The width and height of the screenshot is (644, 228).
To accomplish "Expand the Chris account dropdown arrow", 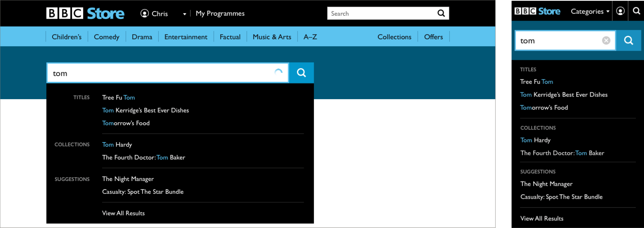I will click(184, 14).
